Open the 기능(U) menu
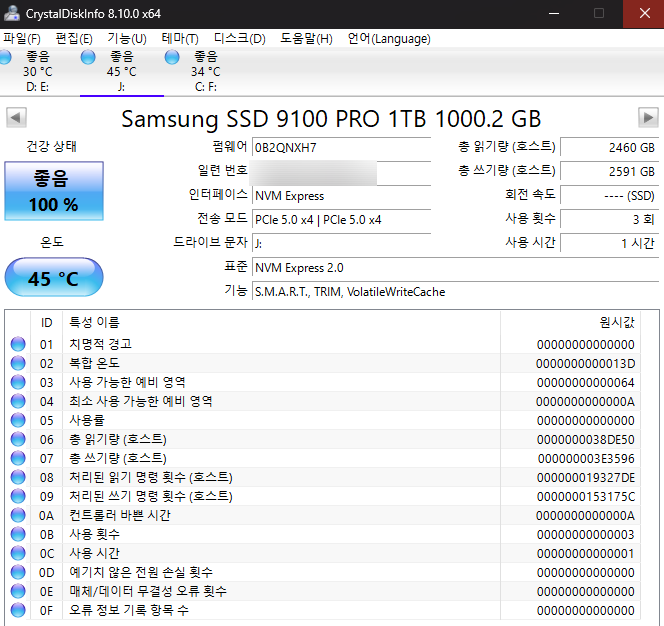This screenshot has width=664, height=626. tap(127, 39)
